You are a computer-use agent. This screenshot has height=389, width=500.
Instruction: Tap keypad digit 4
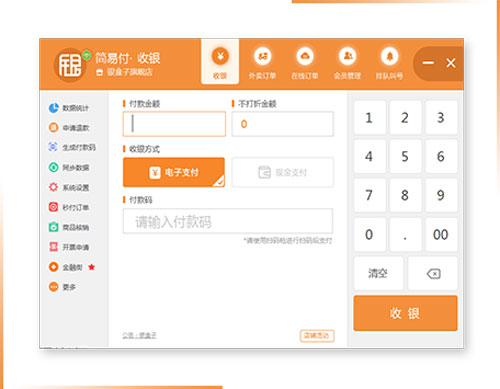click(370, 156)
